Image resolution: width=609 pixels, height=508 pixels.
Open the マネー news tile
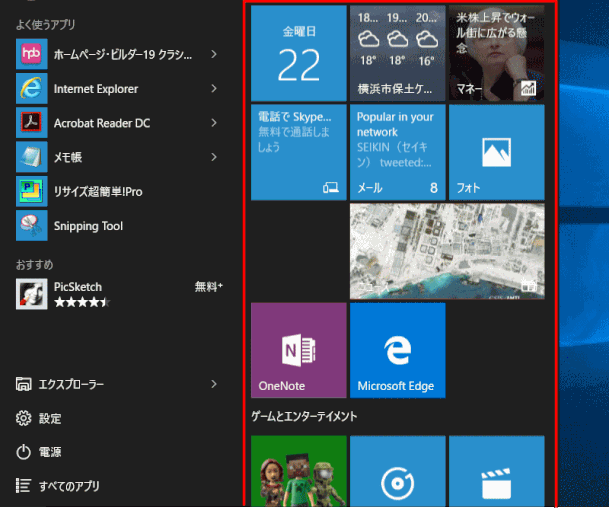pyautogui.click(x=497, y=53)
